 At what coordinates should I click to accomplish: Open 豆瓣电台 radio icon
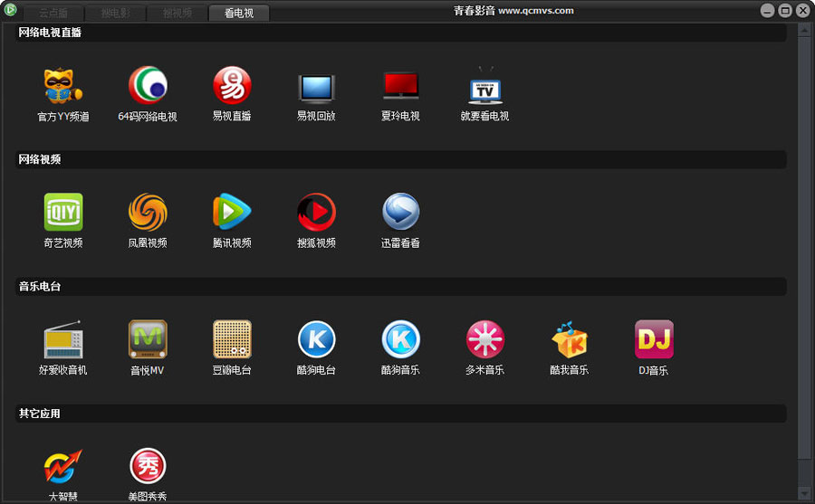(x=232, y=340)
